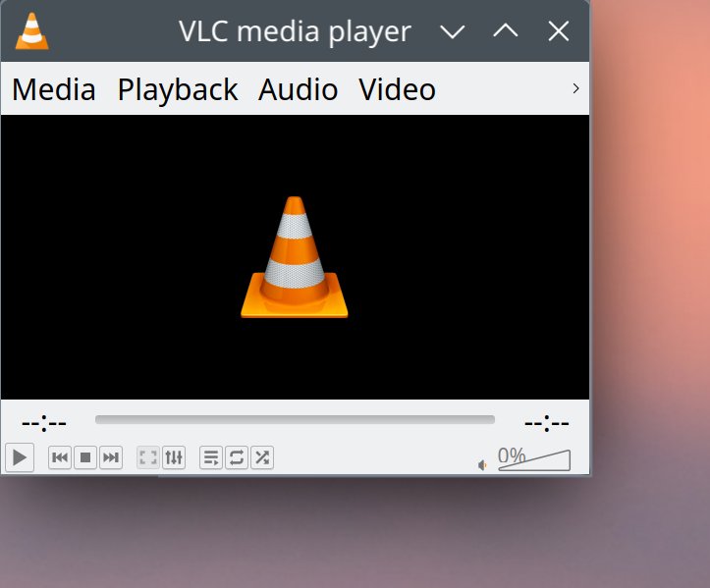Open the Playback menu

pyautogui.click(x=178, y=90)
